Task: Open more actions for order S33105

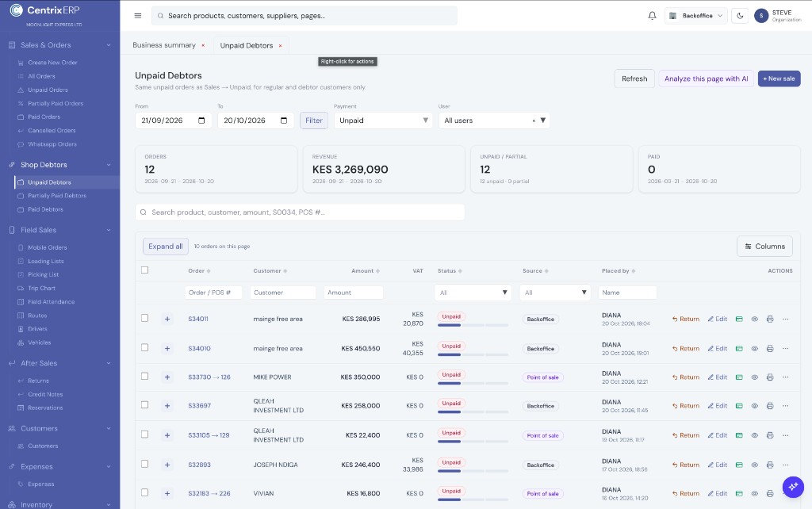Action: [786, 435]
